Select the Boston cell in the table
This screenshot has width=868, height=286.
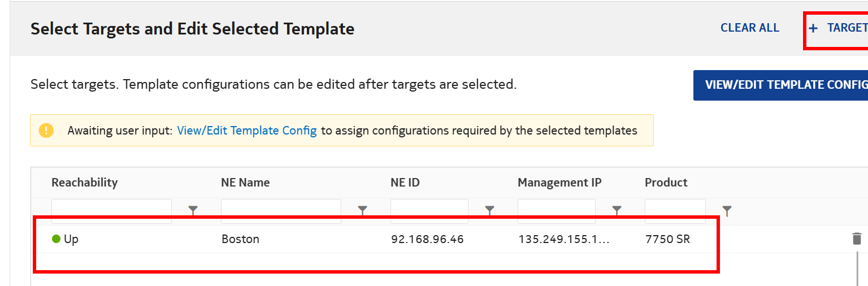[240, 239]
